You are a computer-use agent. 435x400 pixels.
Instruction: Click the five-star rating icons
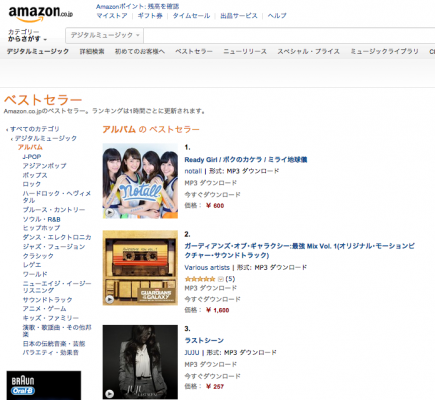tap(200, 279)
